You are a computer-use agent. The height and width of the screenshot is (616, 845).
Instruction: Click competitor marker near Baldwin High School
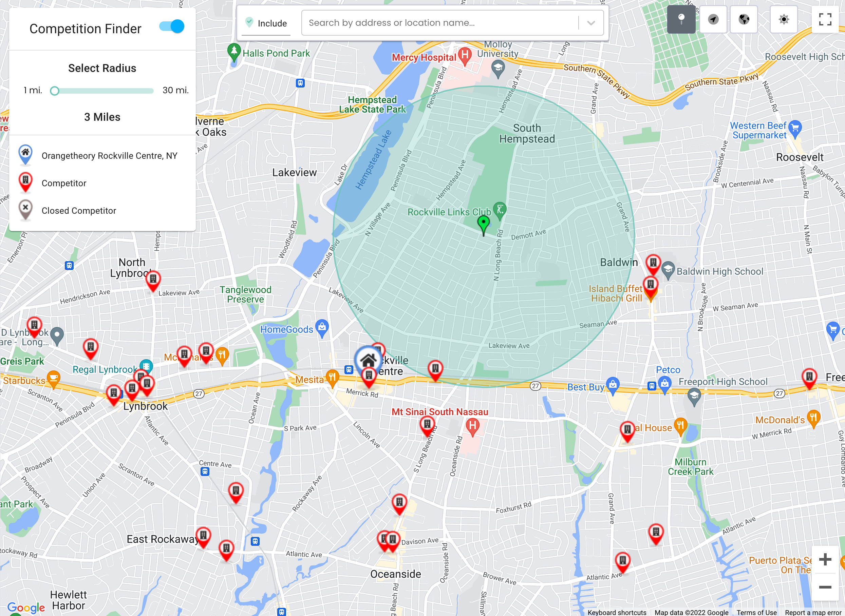click(653, 263)
